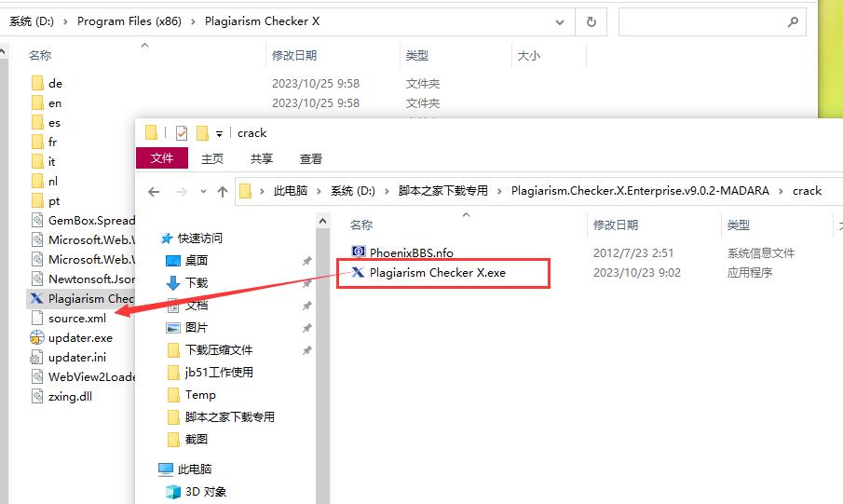This screenshot has height=504, width=843.
Task: Open the 截图 folder in sidebar
Action: (x=197, y=440)
